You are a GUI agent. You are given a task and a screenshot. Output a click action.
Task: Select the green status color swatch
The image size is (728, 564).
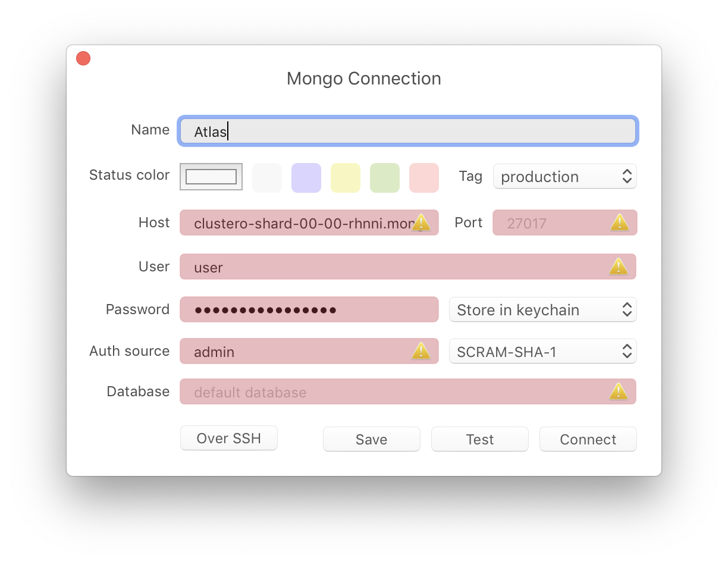coord(384,177)
